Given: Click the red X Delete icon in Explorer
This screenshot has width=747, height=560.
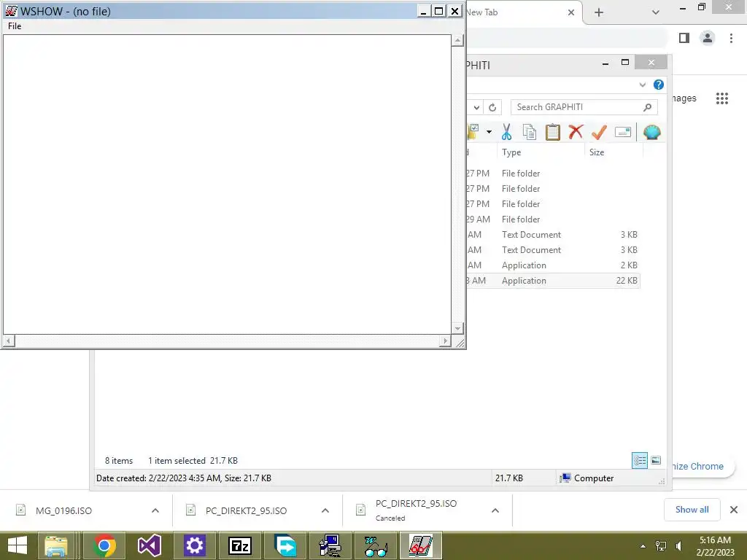Looking at the screenshot, I should tap(576, 131).
